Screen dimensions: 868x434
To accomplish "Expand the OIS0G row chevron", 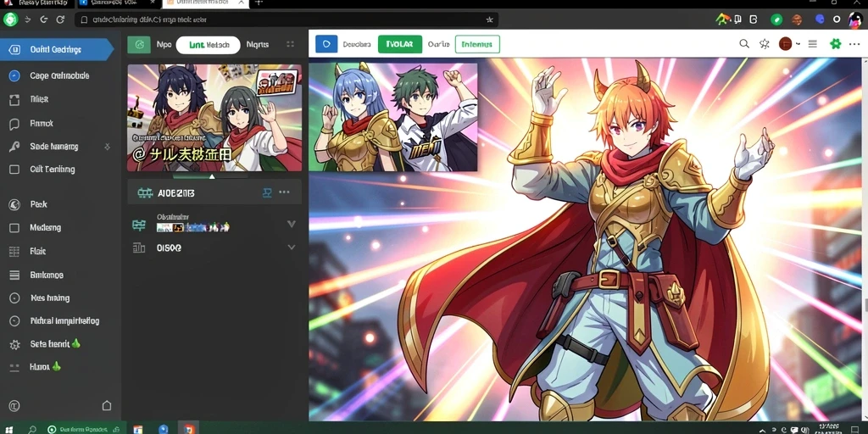I will tap(292, 248).
